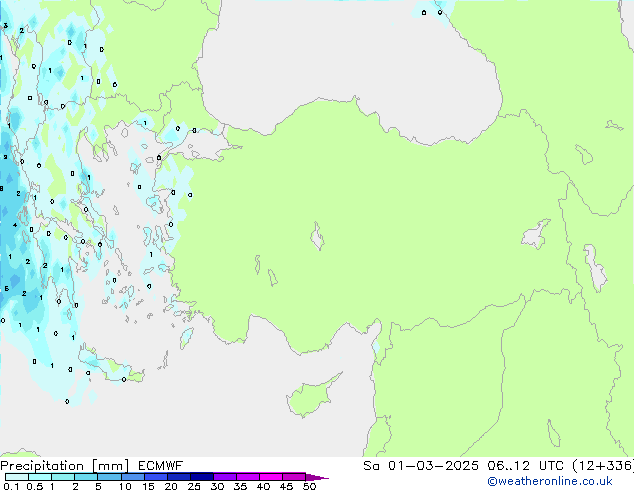Click the legend value '45'
Viewport: 634px width, 490px height.
point(286,486)
